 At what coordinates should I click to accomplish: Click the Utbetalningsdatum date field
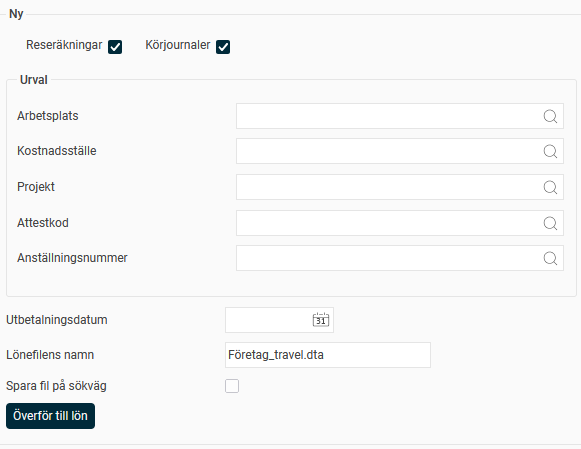[268, 320]
